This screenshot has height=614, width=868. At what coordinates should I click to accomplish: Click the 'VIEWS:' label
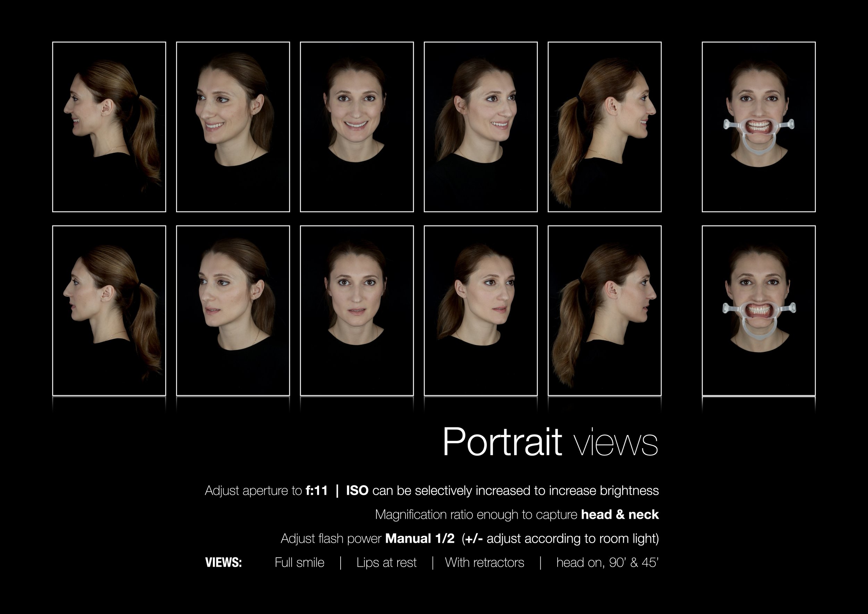pyautogui.click(x=224, y=563)
